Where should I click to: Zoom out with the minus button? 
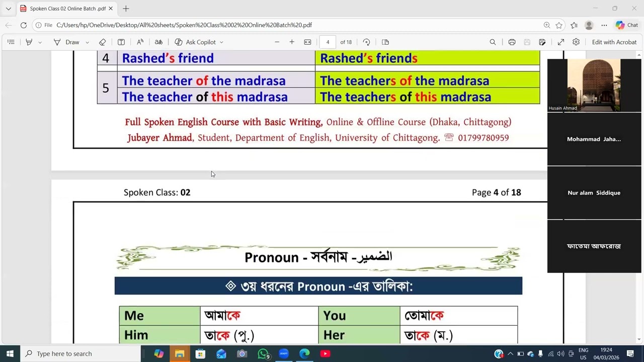(277, 42)
